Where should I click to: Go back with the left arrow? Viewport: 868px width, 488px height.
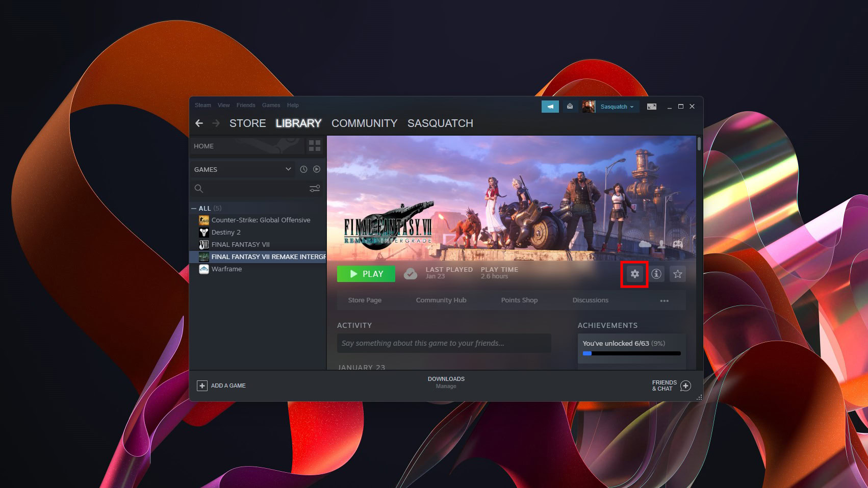tap(199, 123)
